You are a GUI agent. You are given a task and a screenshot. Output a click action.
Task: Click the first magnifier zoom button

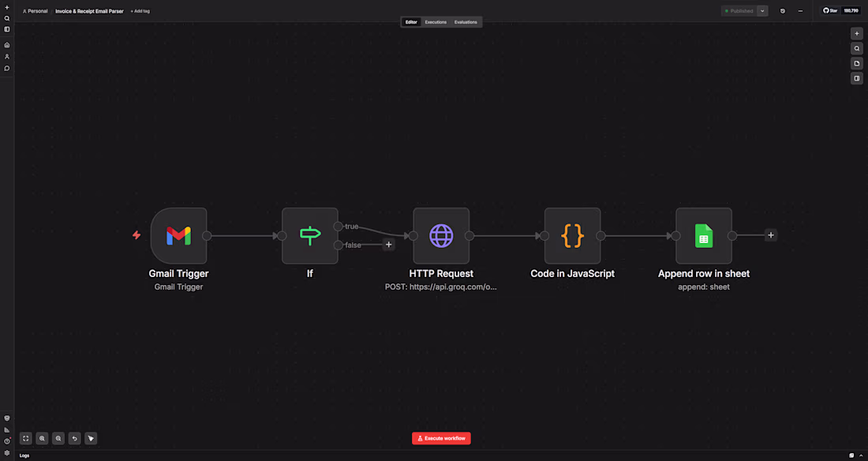coord(42,438)
